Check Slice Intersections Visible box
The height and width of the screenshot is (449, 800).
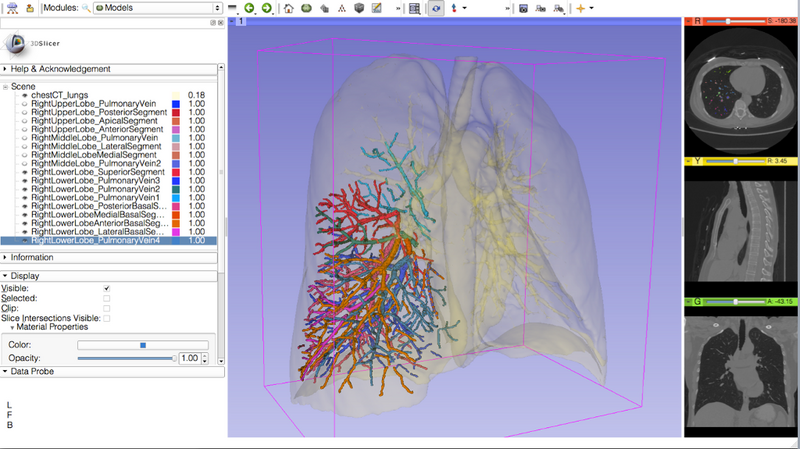(x=107, y=318)
